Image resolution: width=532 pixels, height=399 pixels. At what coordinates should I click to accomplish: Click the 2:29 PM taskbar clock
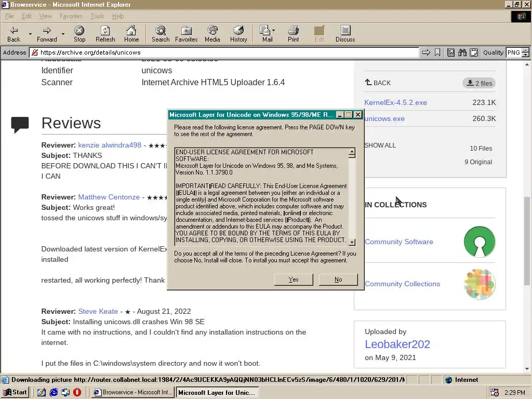pos(514,393)
